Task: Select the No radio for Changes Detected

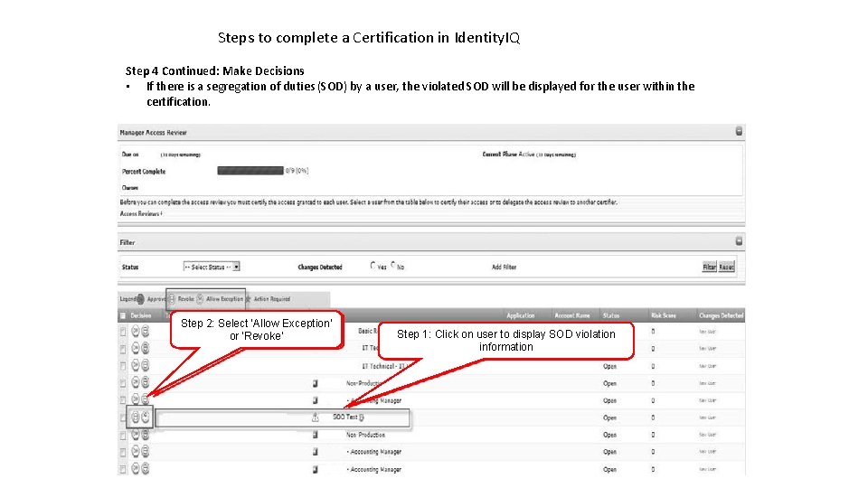Action: pyautogui.click(x=393, y=265)
